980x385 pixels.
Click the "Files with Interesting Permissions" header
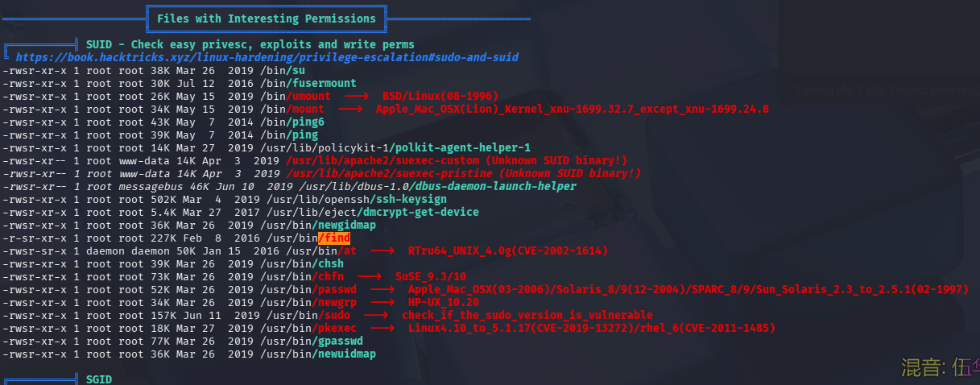coord(266,18)
